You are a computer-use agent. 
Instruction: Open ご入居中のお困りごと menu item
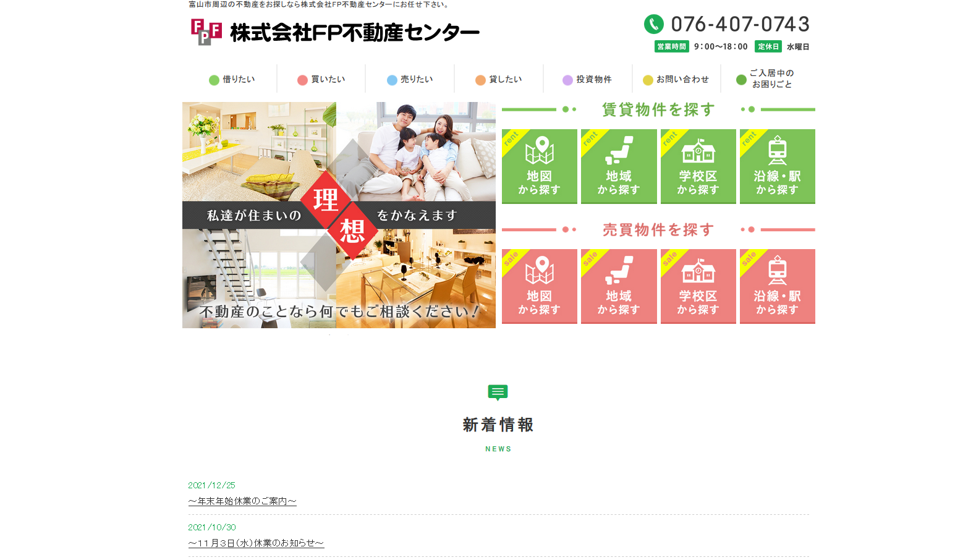766,78
